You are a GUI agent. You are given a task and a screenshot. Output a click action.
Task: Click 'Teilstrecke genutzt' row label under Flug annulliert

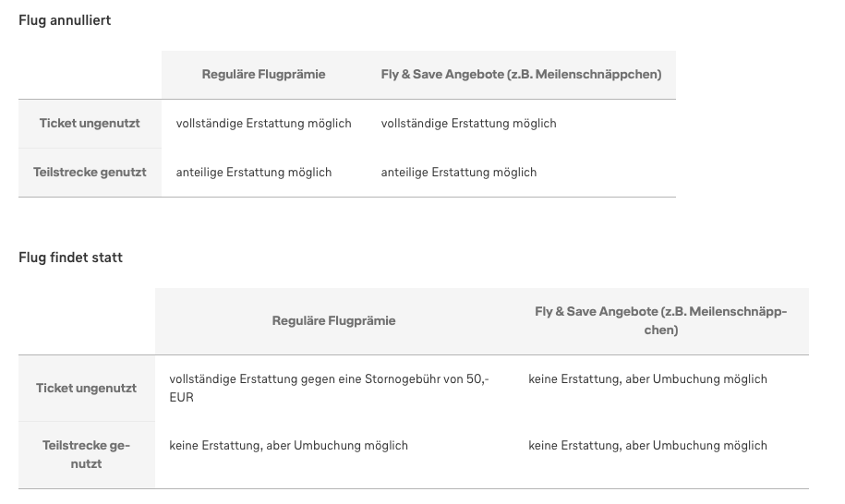coord(90,172)
